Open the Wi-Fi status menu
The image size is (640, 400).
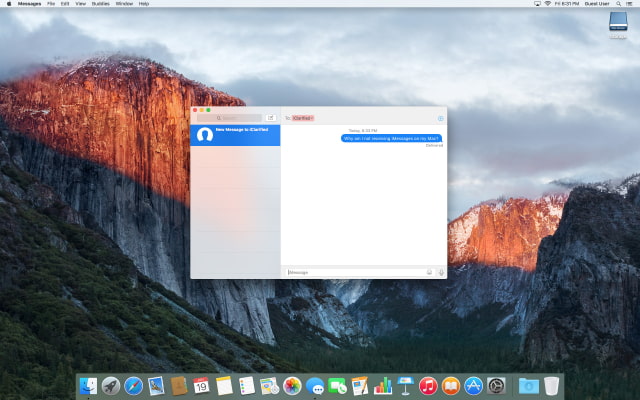[547, 4]
